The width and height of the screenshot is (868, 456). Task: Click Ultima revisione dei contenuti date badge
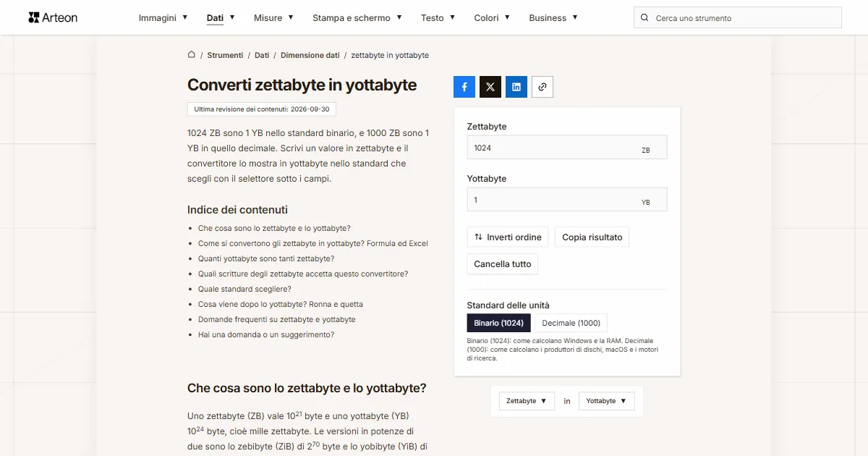tap(262, 109)
